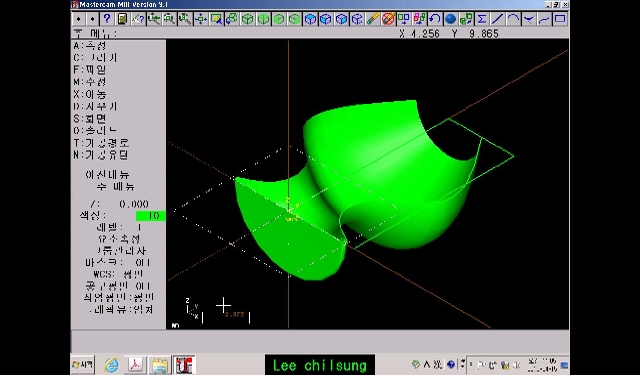Click the green color 10 swatch
Screen dimensions: 640x375
[x=151, y=216]
